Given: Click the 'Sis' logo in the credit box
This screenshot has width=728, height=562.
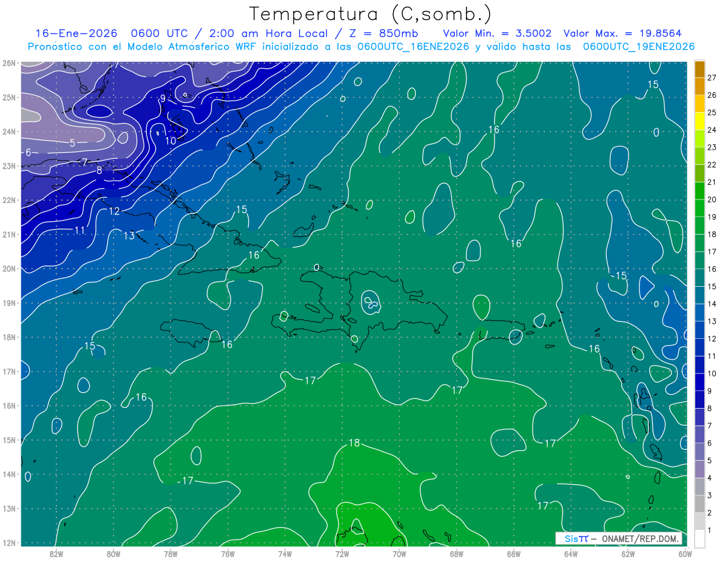Looking at the screenshot, I should coord(571,538).
